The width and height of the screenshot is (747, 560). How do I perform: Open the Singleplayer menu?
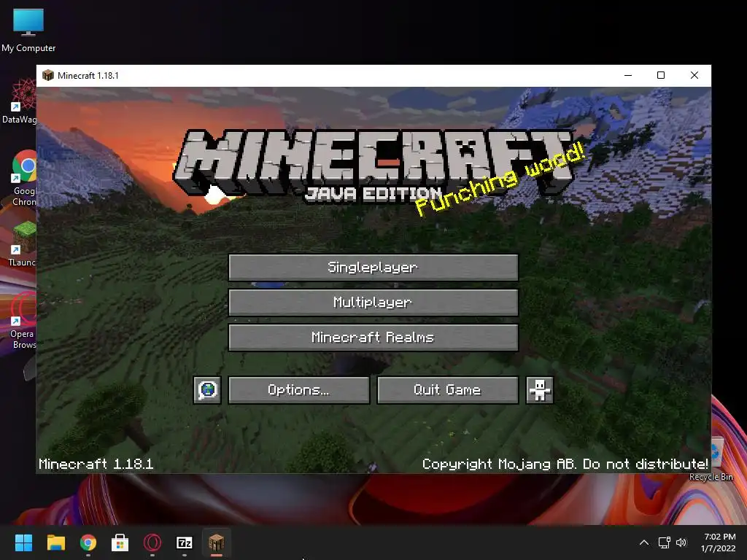(373, 267)
